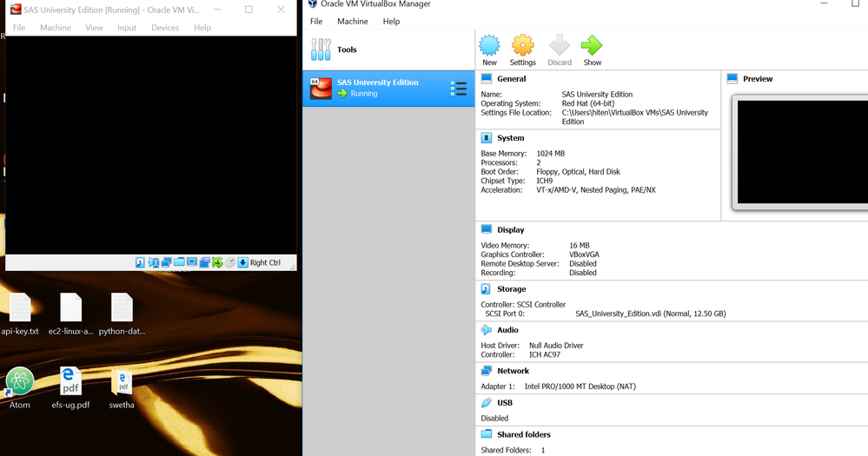Open File menu in the SAS VM window
This screenshot has width=868, height=456.
(19, 27)
